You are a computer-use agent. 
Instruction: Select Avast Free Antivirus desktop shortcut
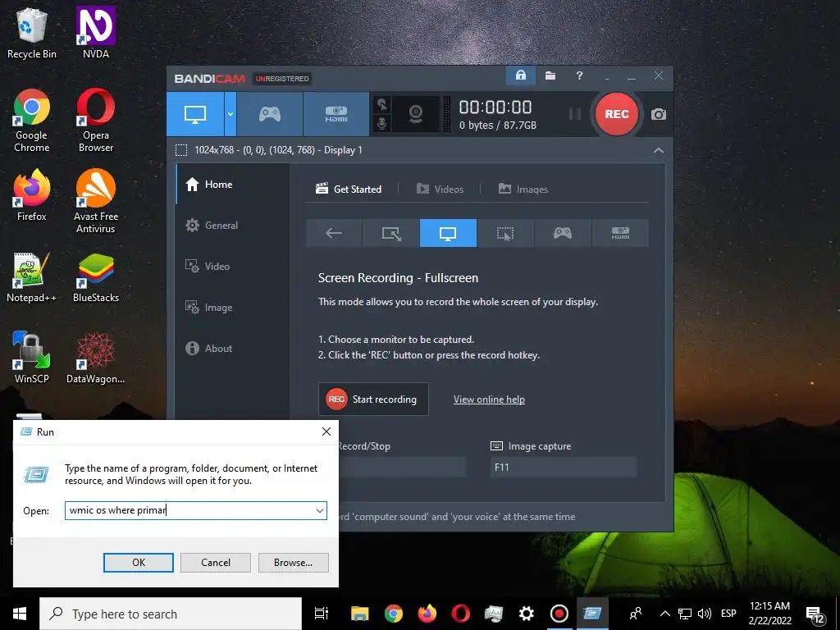[96, 202]
